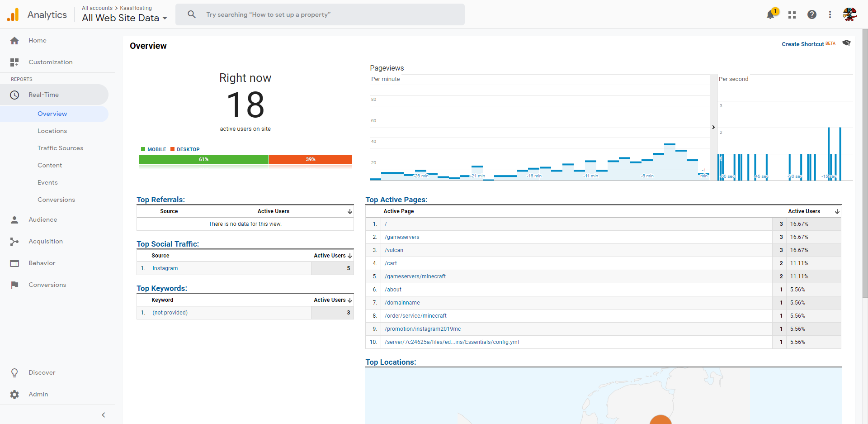Open the /gameservers/minecraft page link
Viewport: 868px width, 424px height.
point(415,276)
